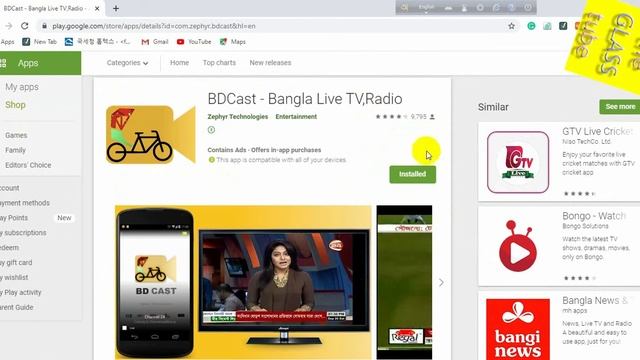This screenshot has width=640, height=360.
Task: Open My Play activity in the sidebar
Action: click(x=21, y=292)
